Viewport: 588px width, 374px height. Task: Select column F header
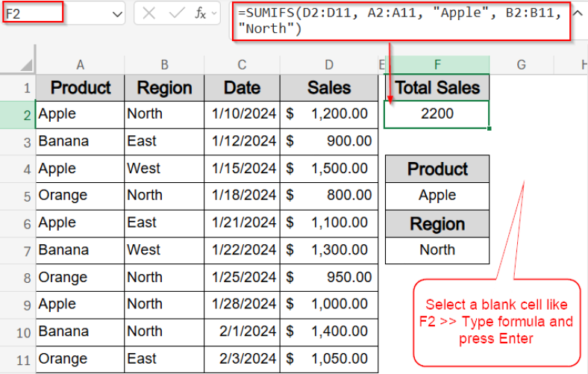click(437, 65)
